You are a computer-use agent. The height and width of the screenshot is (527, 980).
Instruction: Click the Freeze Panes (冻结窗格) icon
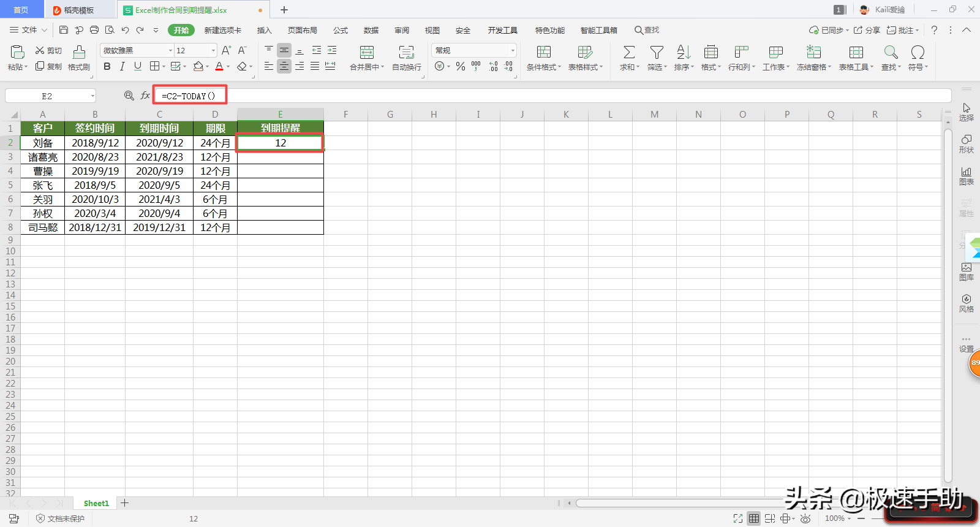(x=813, y=52)
